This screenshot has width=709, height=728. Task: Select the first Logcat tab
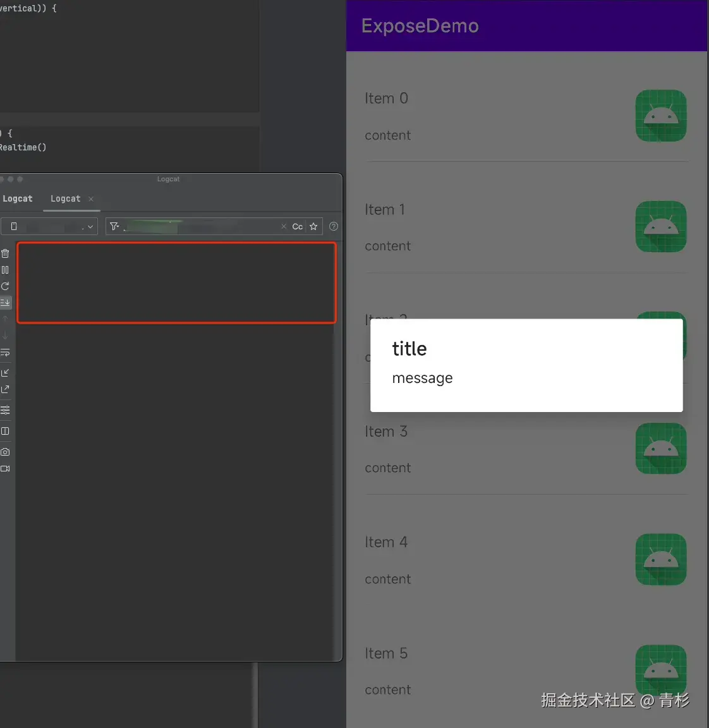click(18, 198)
